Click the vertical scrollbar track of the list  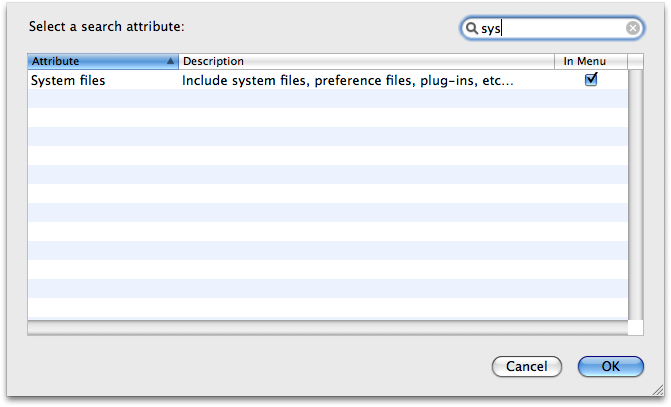point(635,195)
